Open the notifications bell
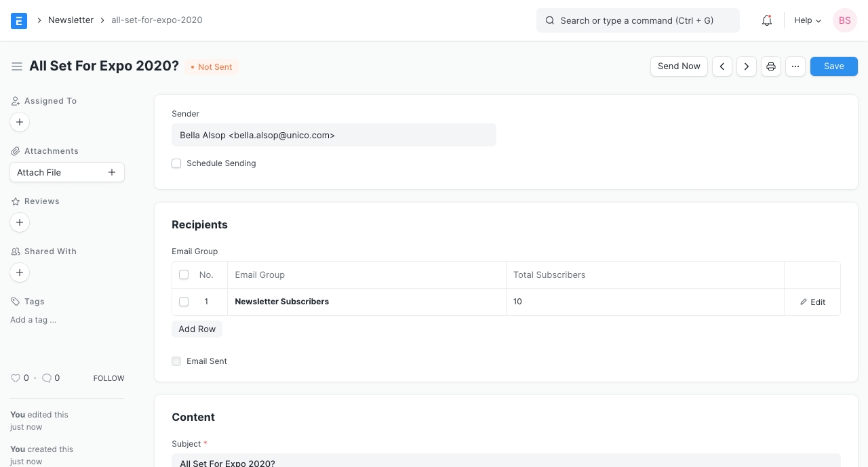The image size is (868, 467). click(767, 20)
